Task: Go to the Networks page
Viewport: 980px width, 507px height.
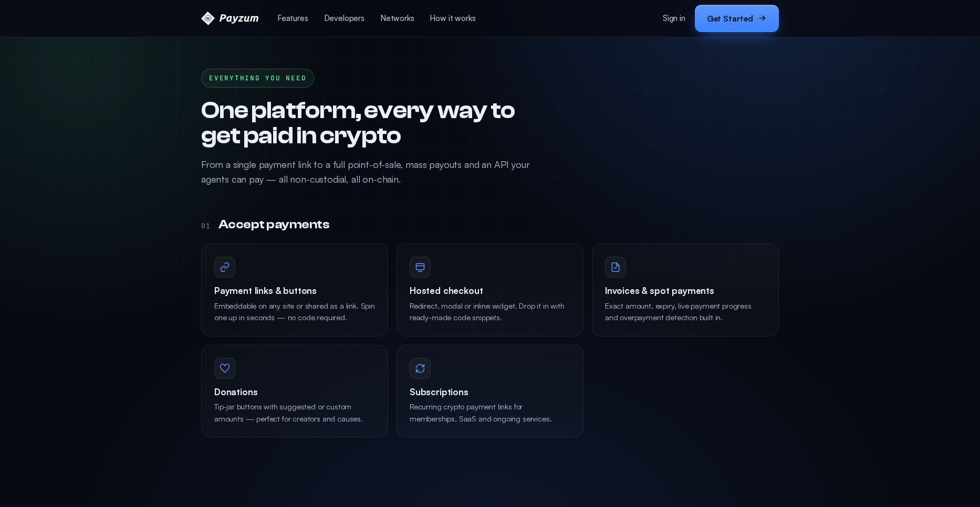Action: (x=397, y=18)
